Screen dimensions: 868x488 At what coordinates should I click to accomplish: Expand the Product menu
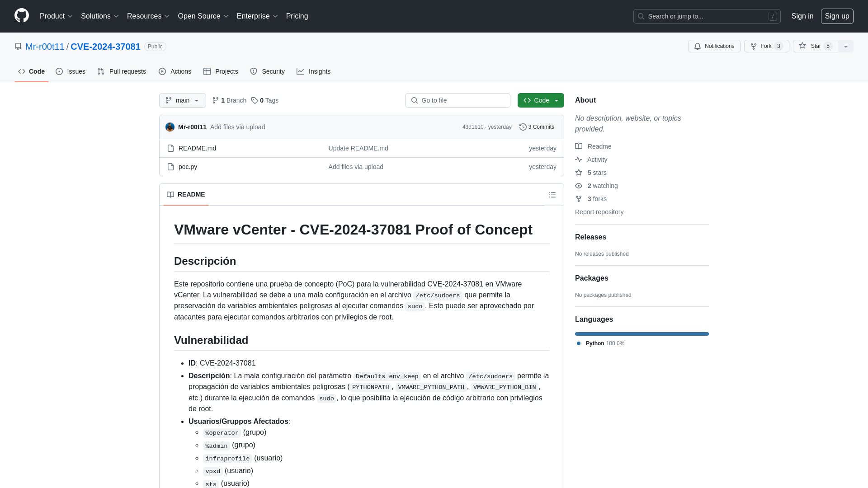coord(56,16)
